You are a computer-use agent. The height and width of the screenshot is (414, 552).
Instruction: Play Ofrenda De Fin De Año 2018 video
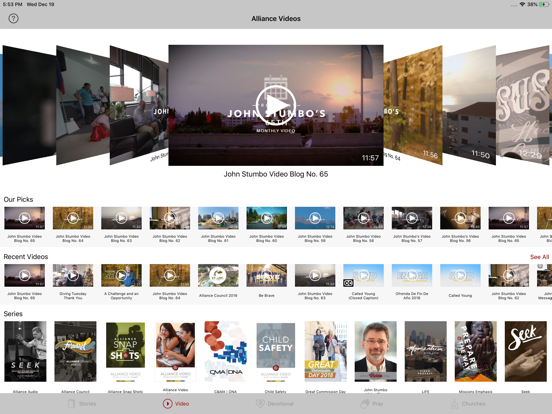tap(412, 275)
